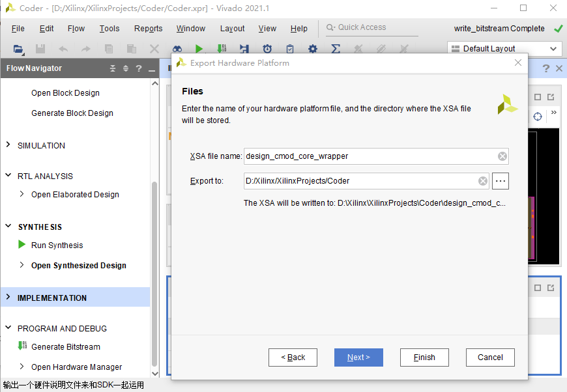This screenshot has width=567, height=392.
Task: Click the Finish button
Action: [424, 357]
